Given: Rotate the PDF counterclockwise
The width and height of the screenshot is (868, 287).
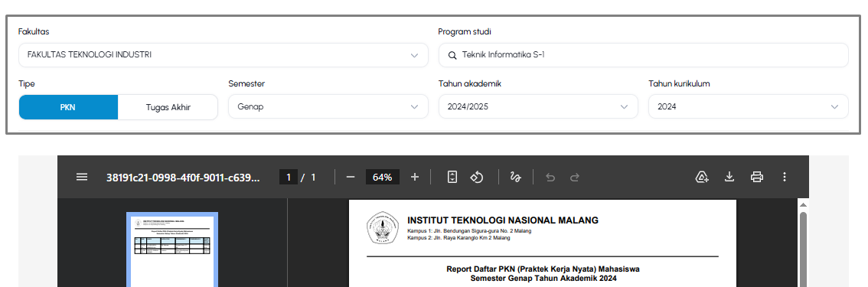Looking at the screenshot, I should click(x=477, y=177).
